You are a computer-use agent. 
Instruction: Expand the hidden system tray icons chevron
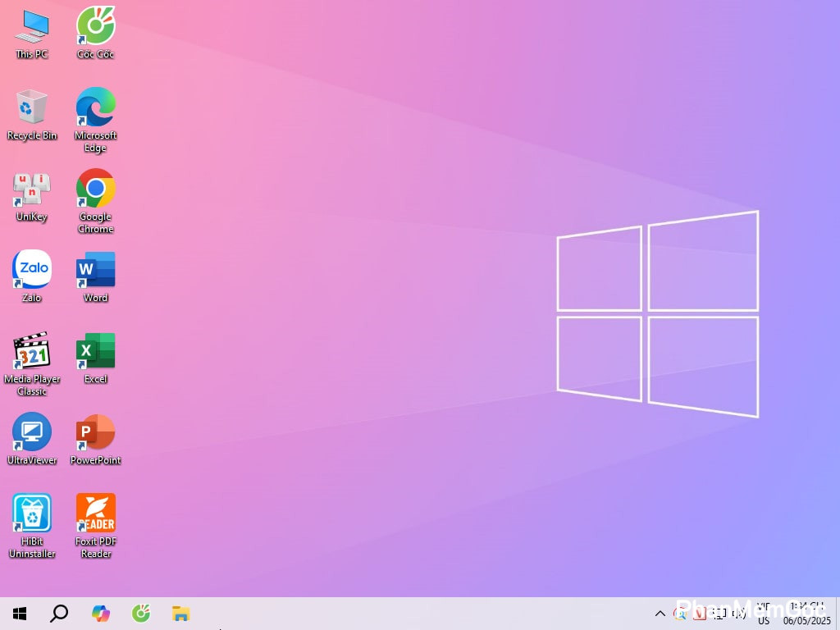660,614
